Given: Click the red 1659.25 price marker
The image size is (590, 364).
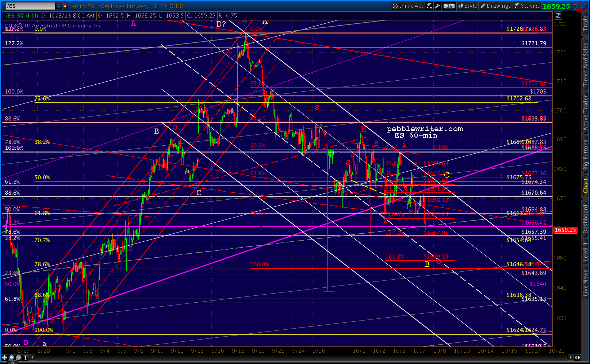Looking at the screenshot, I should (566, 230).
